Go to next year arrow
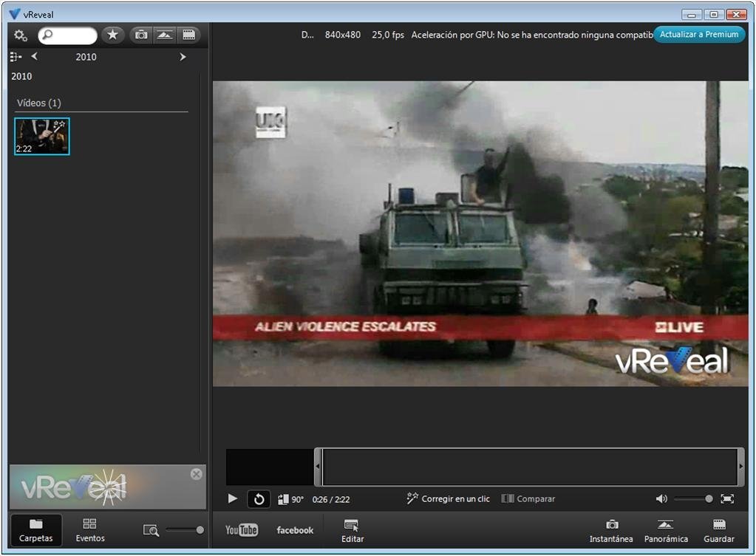The height and width of the screenshot is (556, 756). coord(183,57)
